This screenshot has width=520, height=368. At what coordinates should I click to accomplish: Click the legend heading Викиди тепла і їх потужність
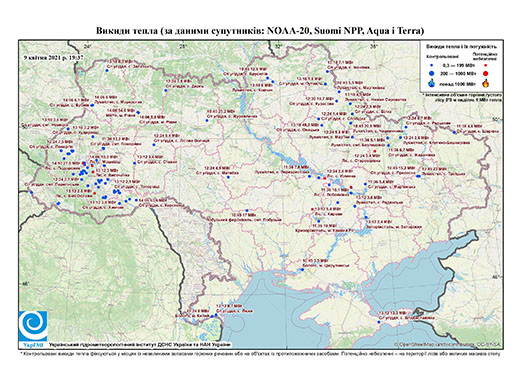(x=462, y=47)
